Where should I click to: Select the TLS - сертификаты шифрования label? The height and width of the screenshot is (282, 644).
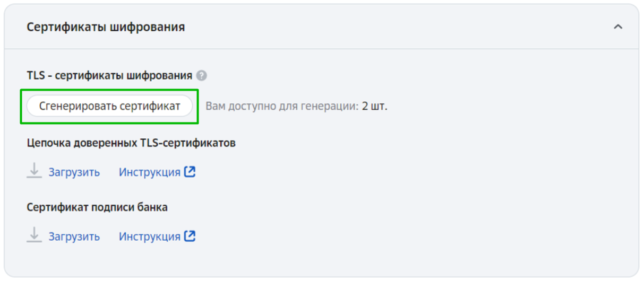pos(109,76)
